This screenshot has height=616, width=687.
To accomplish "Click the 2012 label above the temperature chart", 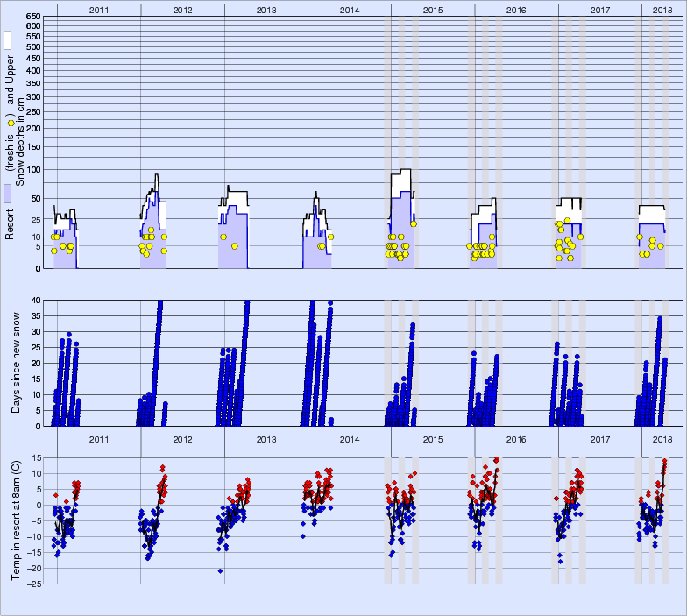I will (182, 440).
